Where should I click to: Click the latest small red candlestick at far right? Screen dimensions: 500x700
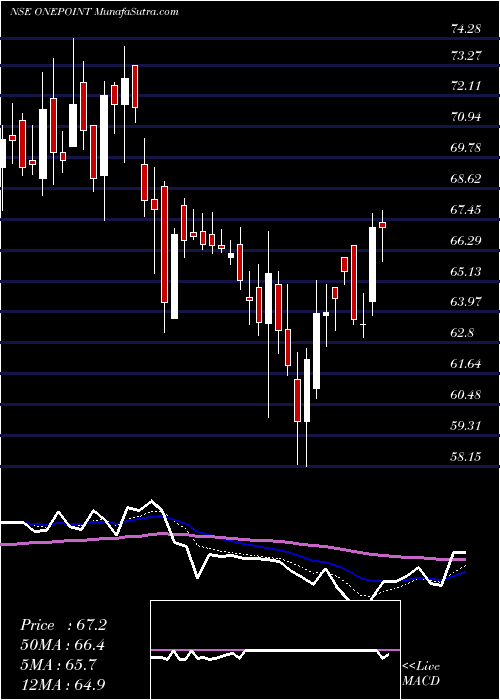(383, 225)
